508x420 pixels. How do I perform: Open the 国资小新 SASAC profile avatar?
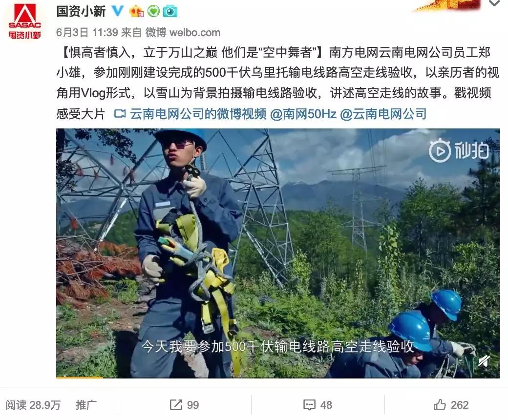24,21
